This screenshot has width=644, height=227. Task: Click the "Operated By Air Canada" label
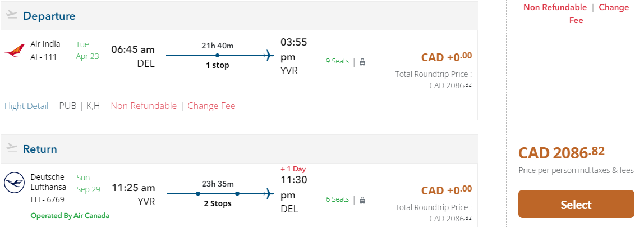tap(70, 215)
